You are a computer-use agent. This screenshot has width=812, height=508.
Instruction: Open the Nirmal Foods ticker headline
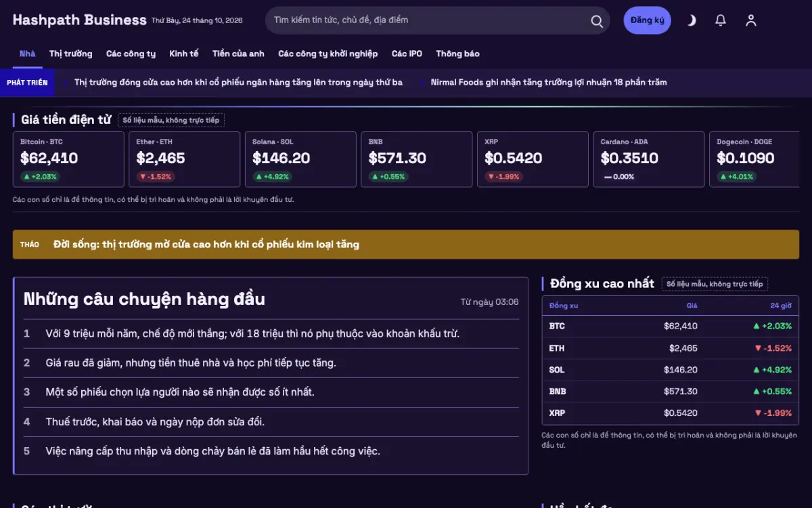click(x=549, y=82)
